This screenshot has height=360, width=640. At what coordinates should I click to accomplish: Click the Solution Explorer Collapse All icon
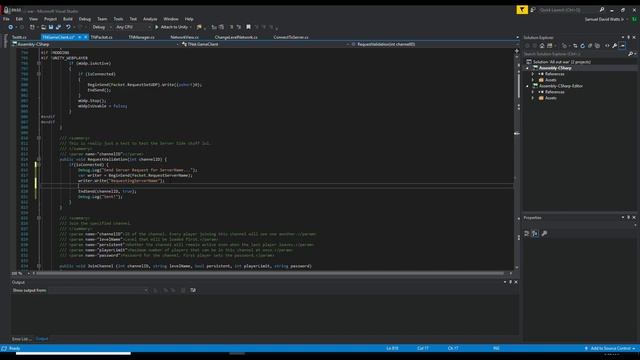590,46
